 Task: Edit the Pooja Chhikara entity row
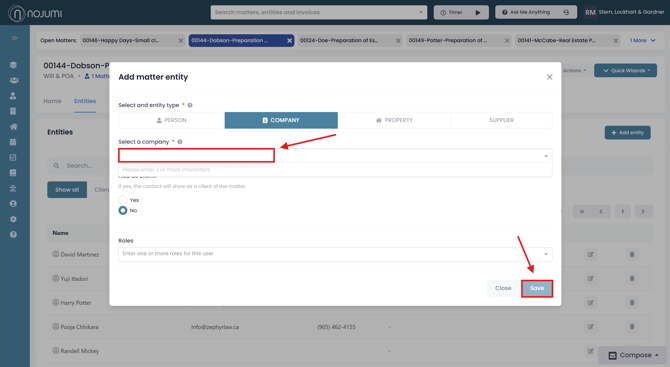coord(591,327)
